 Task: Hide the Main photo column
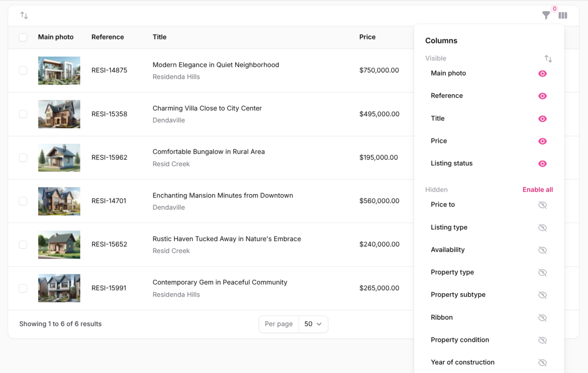pos(542,73)
